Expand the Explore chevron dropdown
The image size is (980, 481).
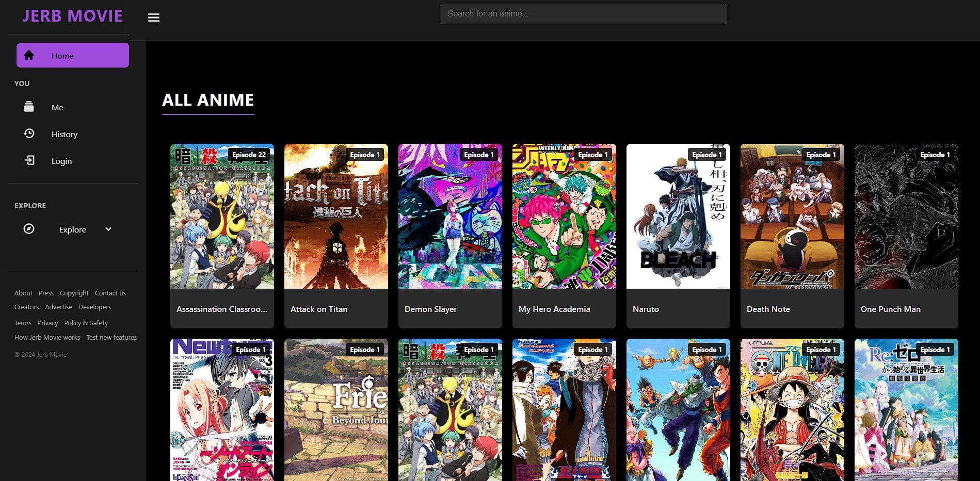click(x=108, y=229)
